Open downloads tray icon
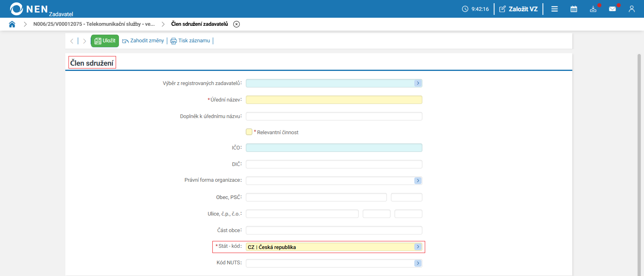The height and width of the screenshot is (276, 644). [593, 9]
